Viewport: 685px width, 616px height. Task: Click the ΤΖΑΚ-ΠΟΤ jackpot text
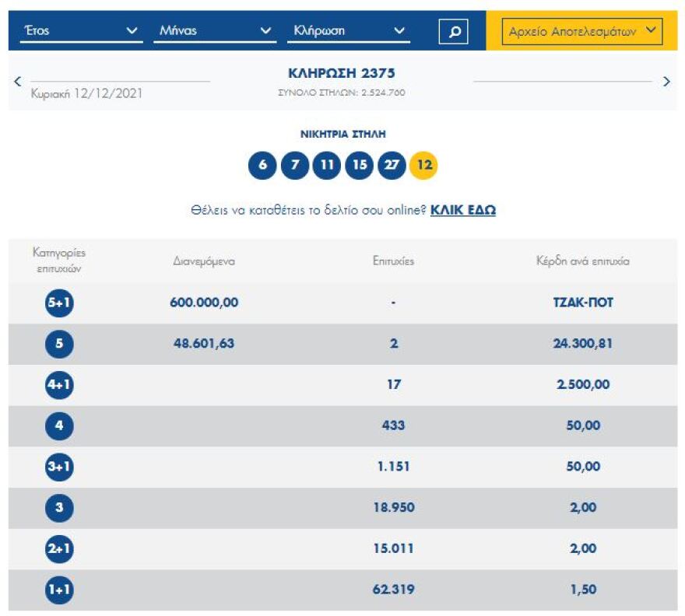point(578,303)
